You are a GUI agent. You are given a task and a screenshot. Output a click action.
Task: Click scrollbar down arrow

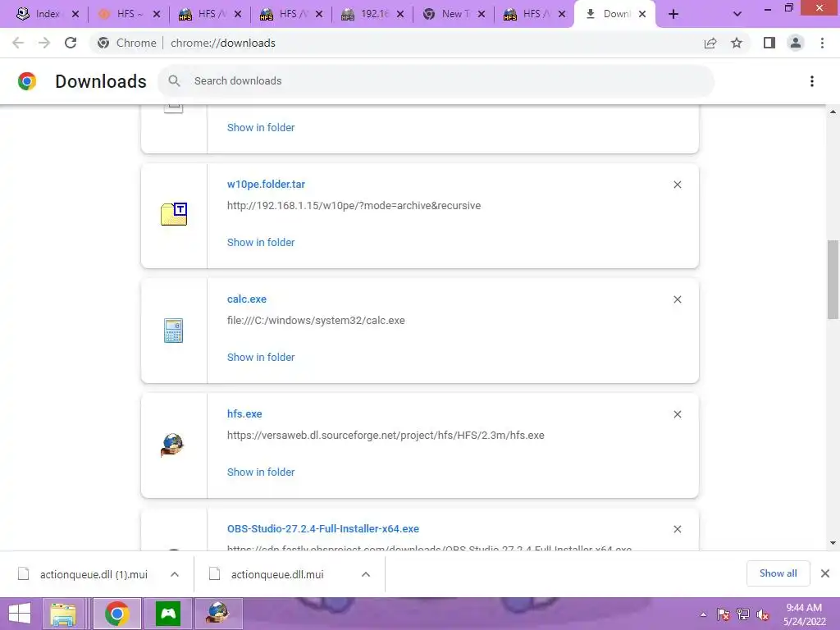(833, 543)
